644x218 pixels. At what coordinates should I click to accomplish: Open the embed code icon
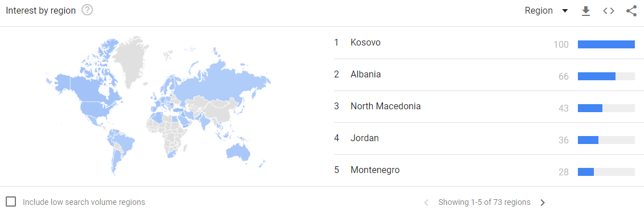pyautogui.click(x=609, y=11)
